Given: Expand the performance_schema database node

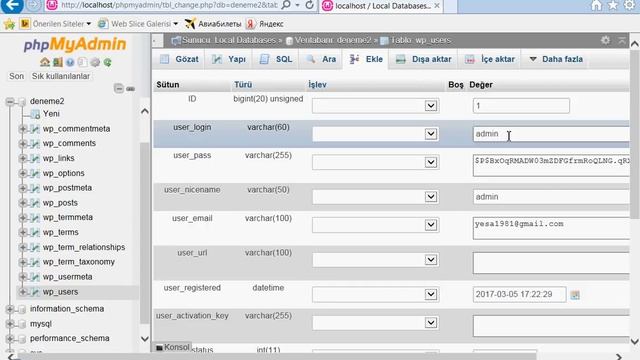Looking at the screenshot, I should (10, 338).
